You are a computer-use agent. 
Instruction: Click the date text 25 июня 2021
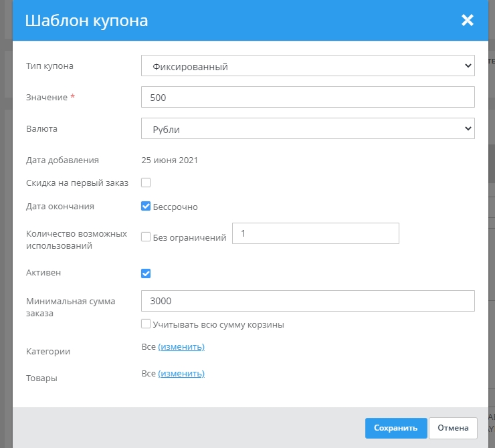tap(169, 160)
